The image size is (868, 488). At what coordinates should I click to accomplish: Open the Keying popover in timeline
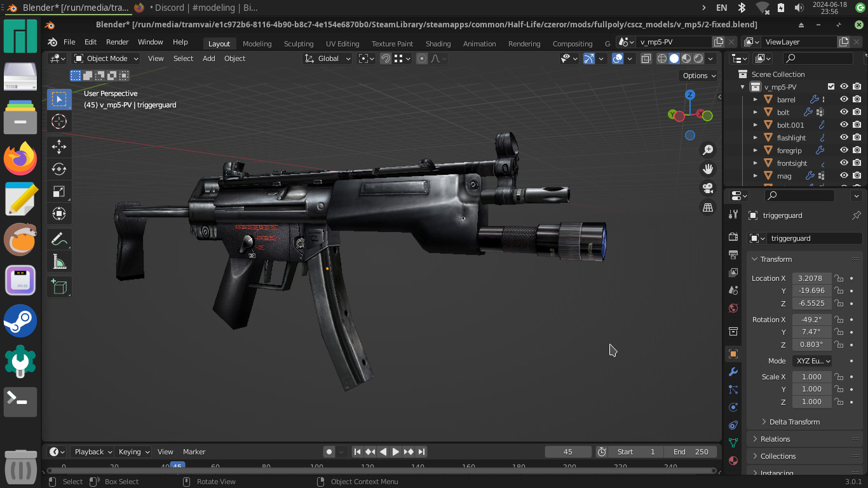[x=133, y=452]
